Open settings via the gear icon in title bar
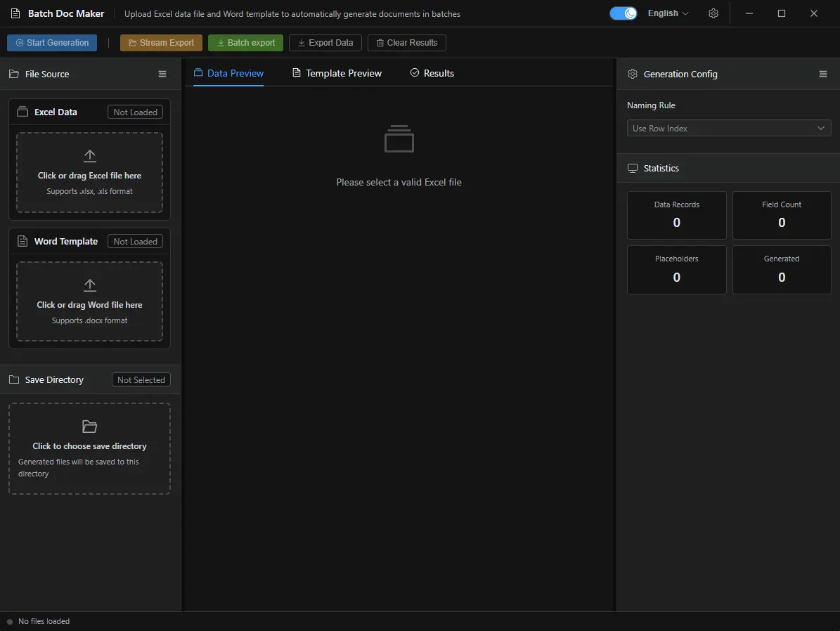 (713, 13)
